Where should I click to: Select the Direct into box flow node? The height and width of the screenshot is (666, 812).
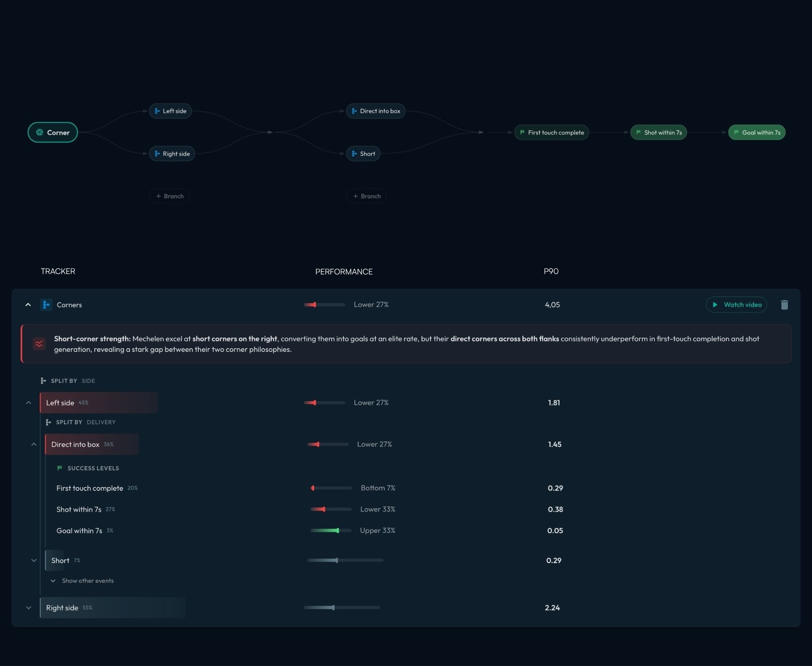pos(376,111)
